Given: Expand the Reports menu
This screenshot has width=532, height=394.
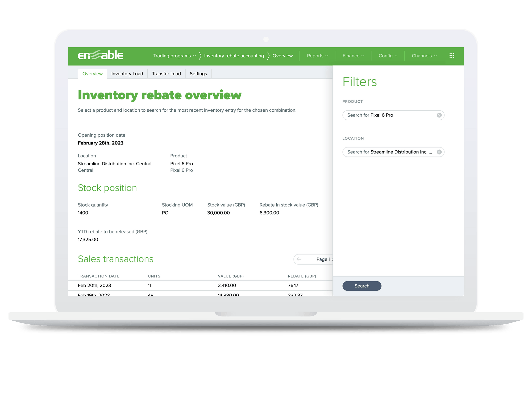Looking at the screenshot, I should pyautogui.click(x=317, y=56).
